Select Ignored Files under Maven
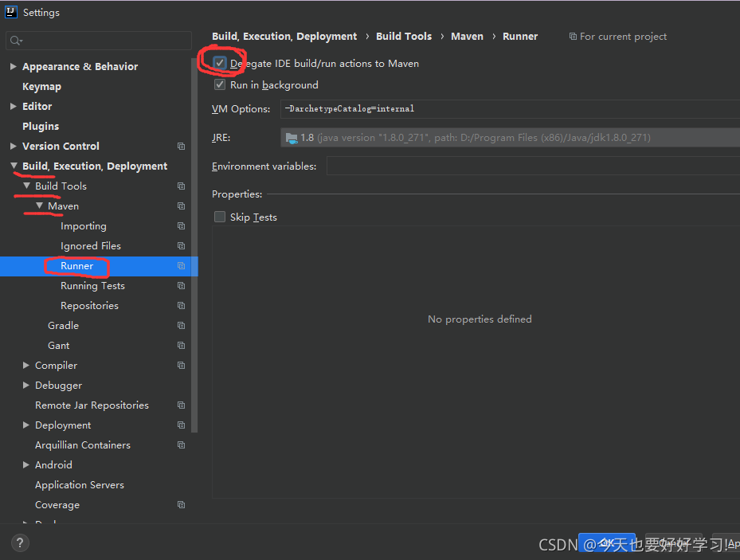Image resolution: width=740 pixels, height=560 pixels. click(91, 246)
